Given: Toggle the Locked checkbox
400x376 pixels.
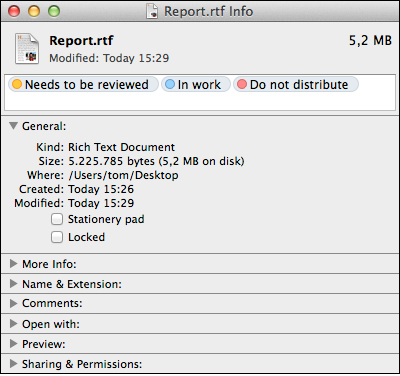Looking at the screenshot, I should (57, 237).
